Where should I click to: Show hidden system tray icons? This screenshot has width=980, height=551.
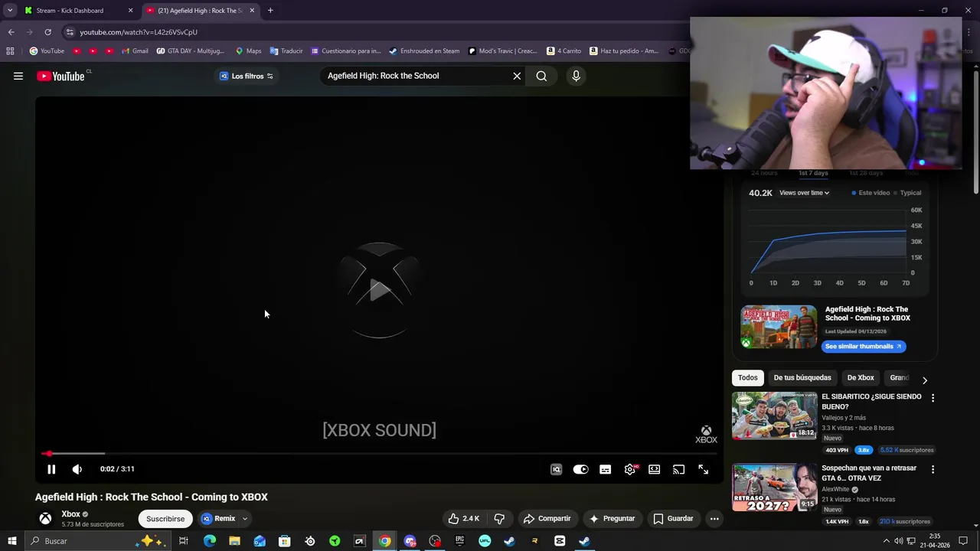(887, 541)
